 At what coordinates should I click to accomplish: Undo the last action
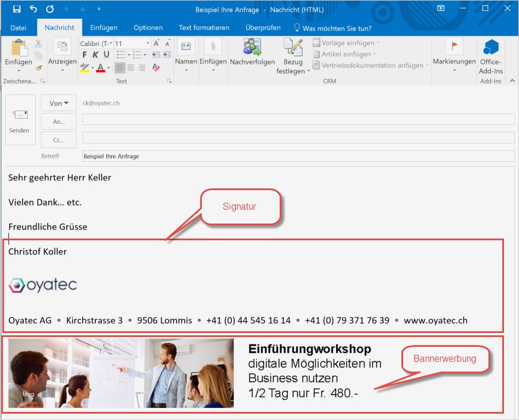33,9
